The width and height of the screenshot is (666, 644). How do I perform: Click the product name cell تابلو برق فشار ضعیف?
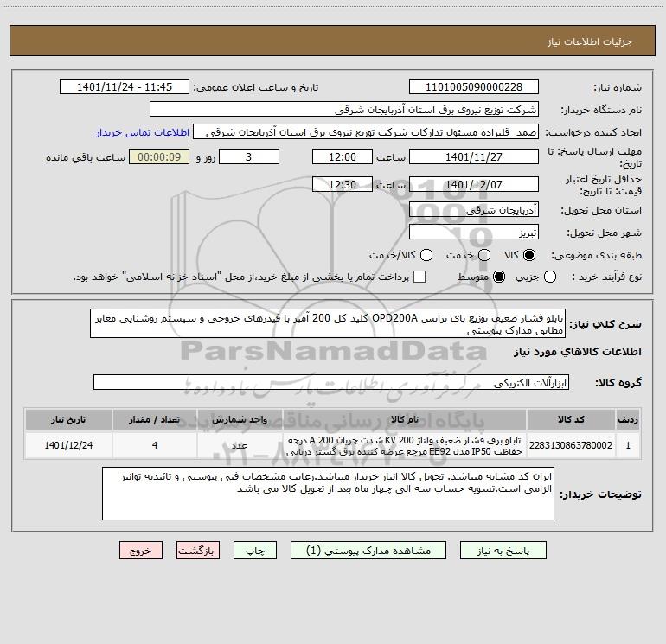click(405, 445)
